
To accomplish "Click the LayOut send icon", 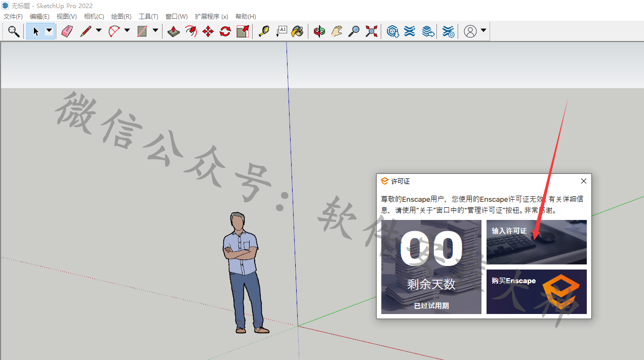I will click(x=428, y=31).
